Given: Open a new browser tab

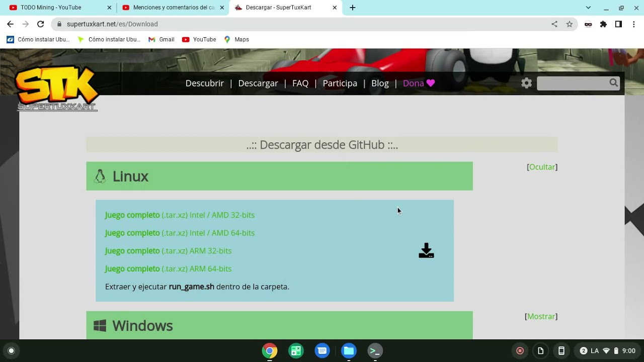Looking at the screenshot, I should (353, 8).
